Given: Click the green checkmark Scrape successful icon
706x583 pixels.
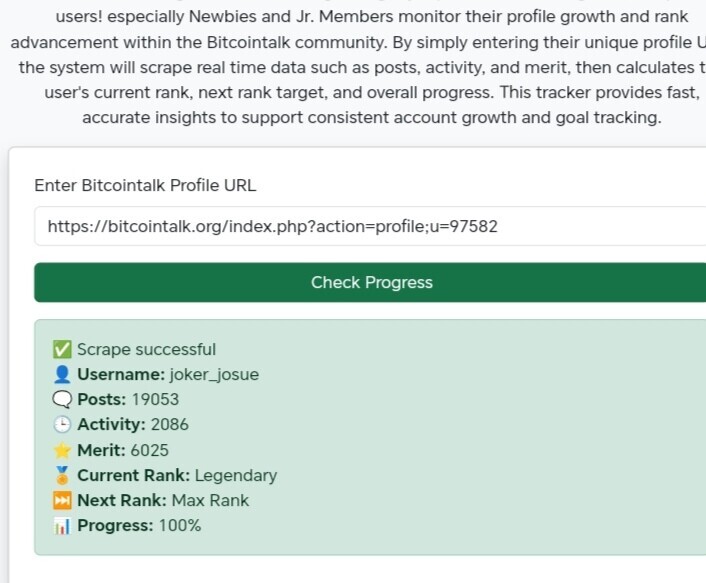Looking at the screenshot, I should pyautogui.click(x=62, y=349).
